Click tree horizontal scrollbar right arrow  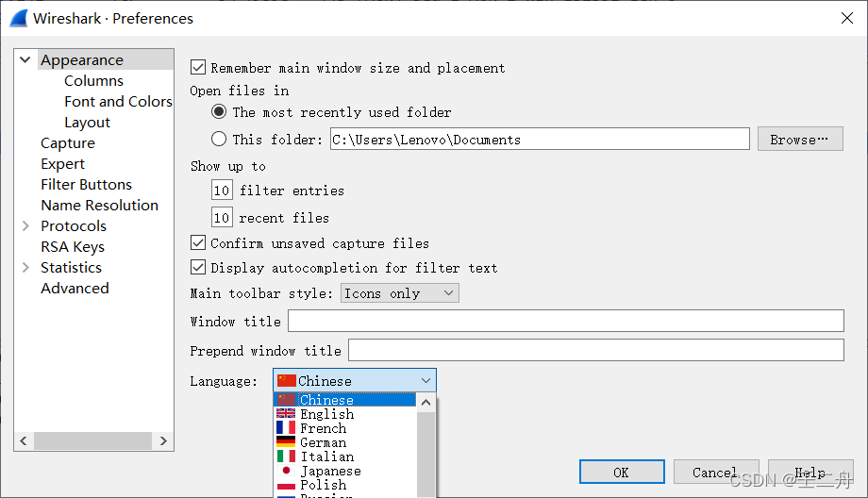(163, 441)
